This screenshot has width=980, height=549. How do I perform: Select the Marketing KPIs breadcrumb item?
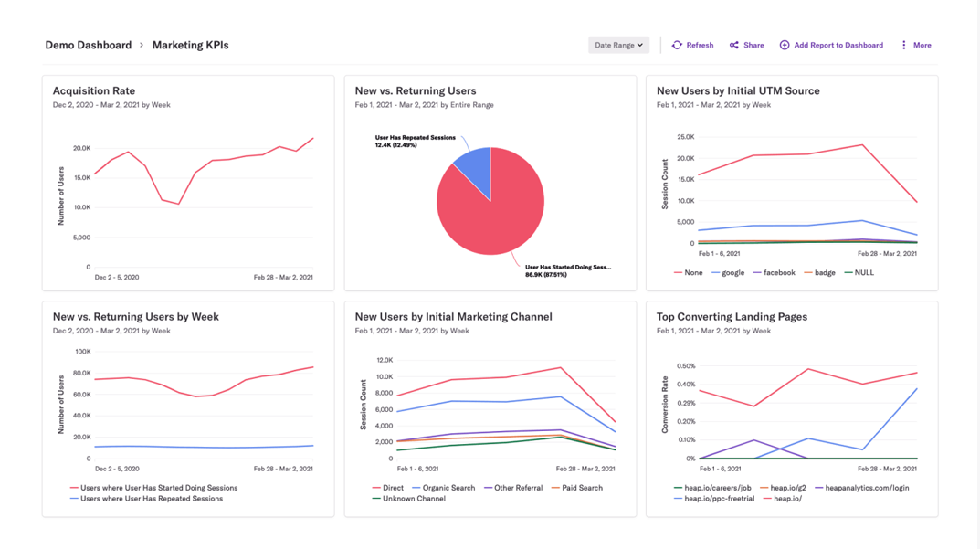click(x=190, y=45)
